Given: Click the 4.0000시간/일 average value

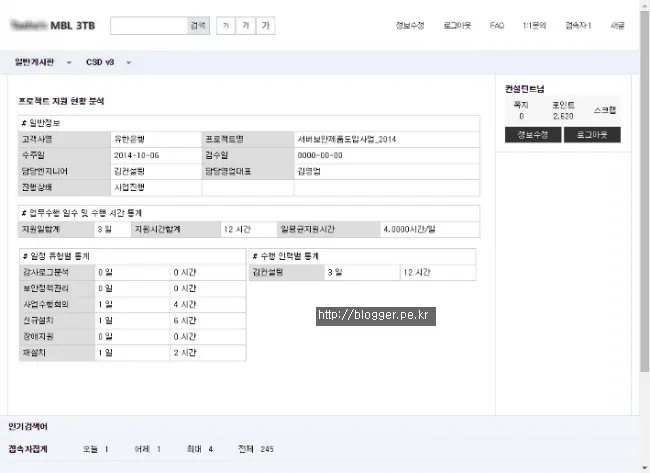Looking at the screenshot, I should (410, 229).
